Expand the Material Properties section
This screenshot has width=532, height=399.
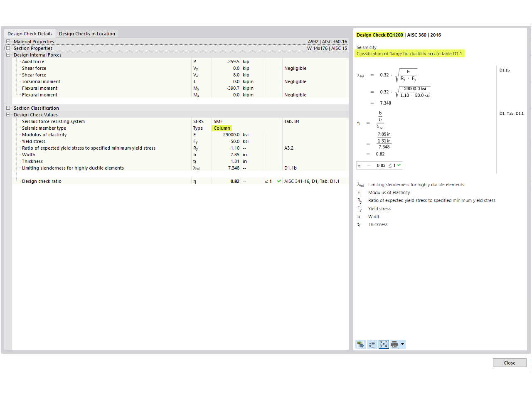tap(8, 41)
